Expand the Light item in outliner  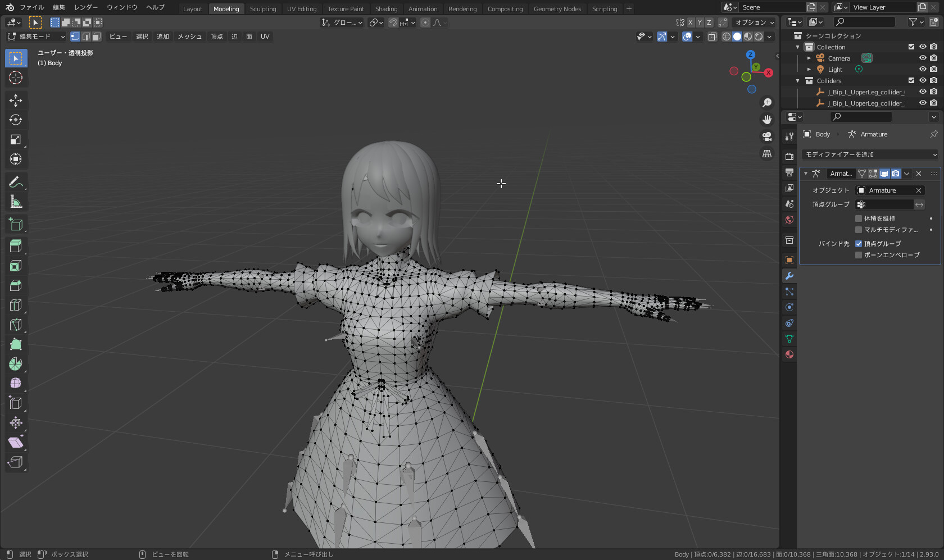(809, 70)
